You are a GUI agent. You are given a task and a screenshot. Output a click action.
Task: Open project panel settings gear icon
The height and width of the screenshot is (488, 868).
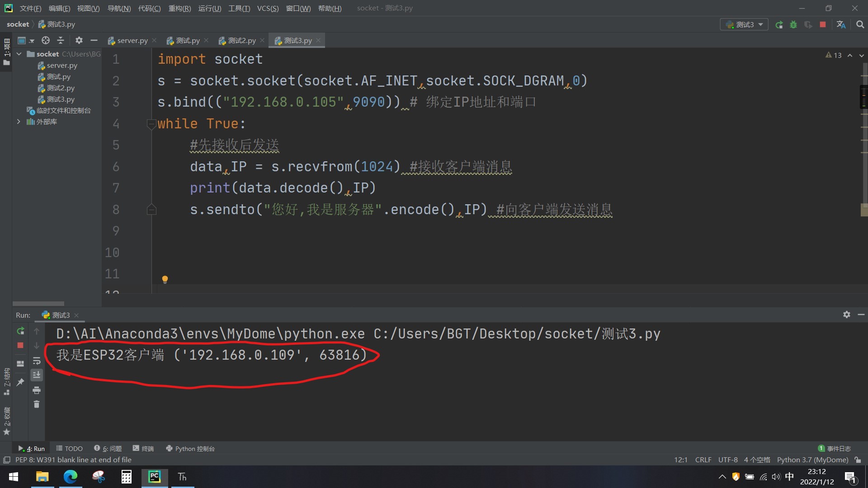pos(79,41)
